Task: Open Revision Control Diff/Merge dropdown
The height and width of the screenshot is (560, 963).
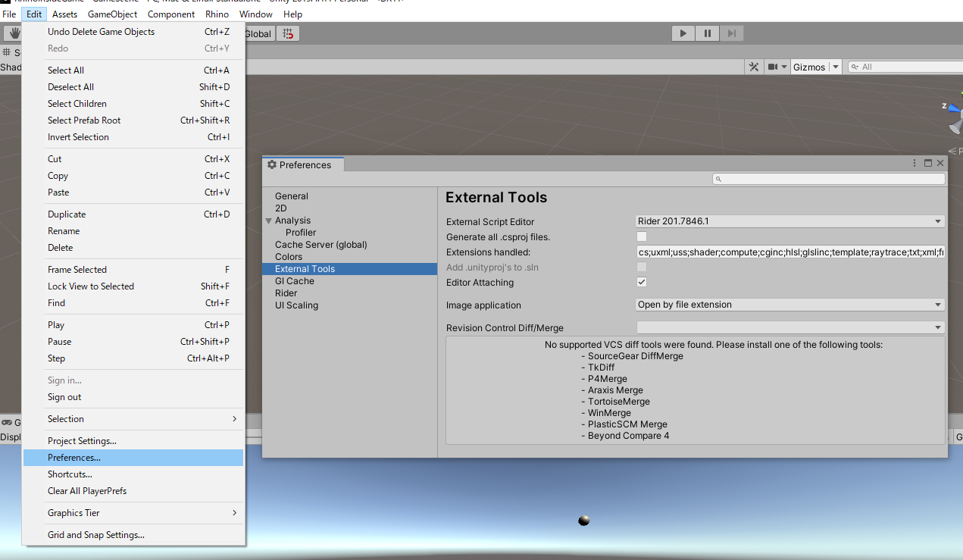Action: click(x=790, y=327)
